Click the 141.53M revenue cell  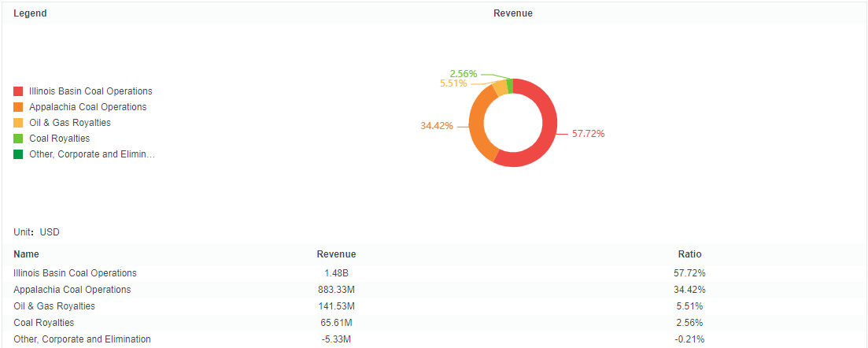click(337, 306)
